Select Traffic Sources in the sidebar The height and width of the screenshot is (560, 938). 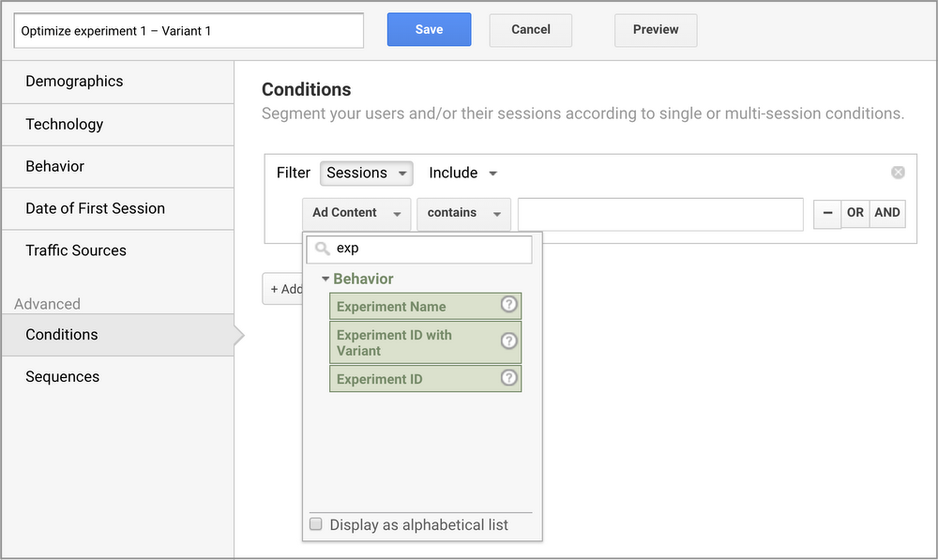[x=118, y=250]
